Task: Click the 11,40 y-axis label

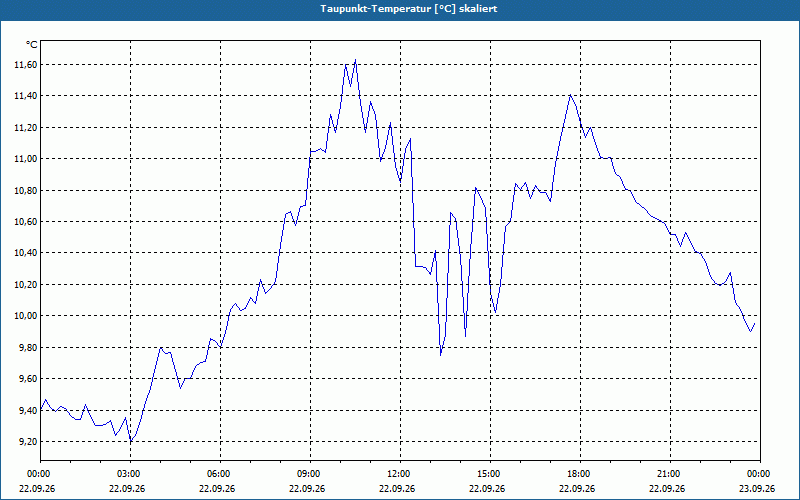Action: (x=26, y=96)
